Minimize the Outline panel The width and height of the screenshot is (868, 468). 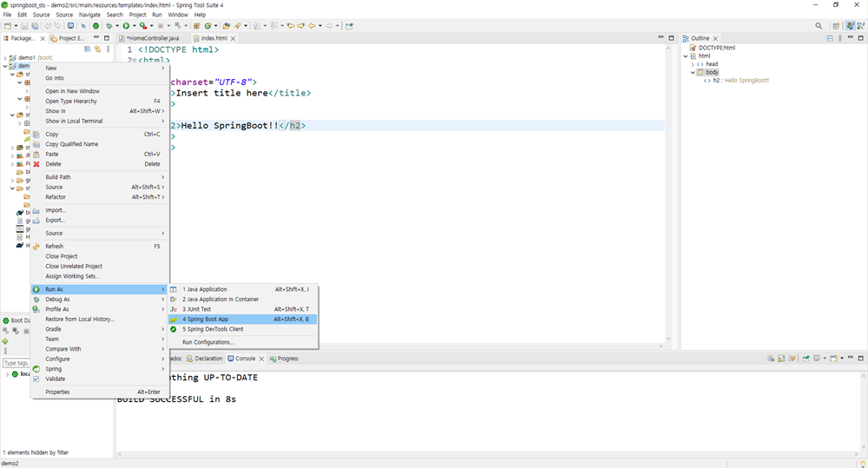tap(851, 37)
